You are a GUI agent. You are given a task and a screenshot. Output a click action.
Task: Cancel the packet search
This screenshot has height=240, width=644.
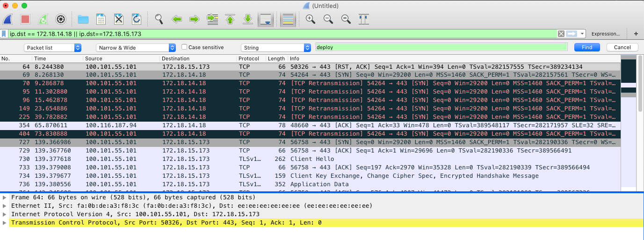pyautogui.click(x=622, y=47)
